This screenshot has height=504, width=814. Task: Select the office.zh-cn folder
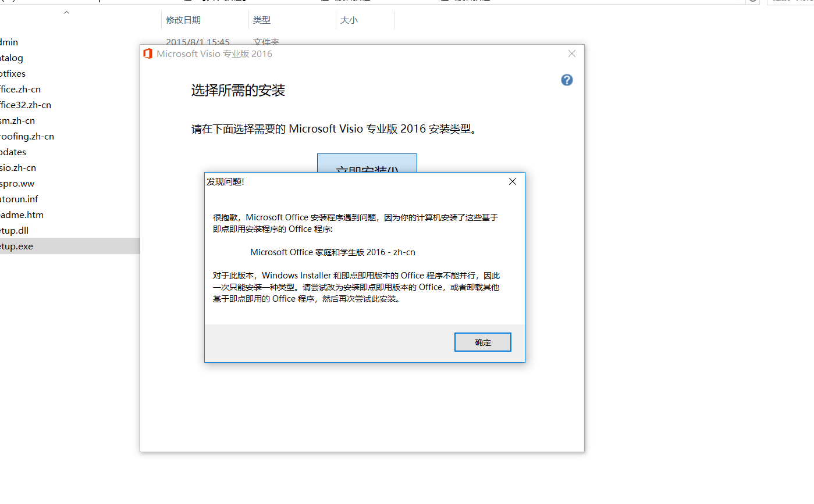pyautogui.click(x=20, y=89)
